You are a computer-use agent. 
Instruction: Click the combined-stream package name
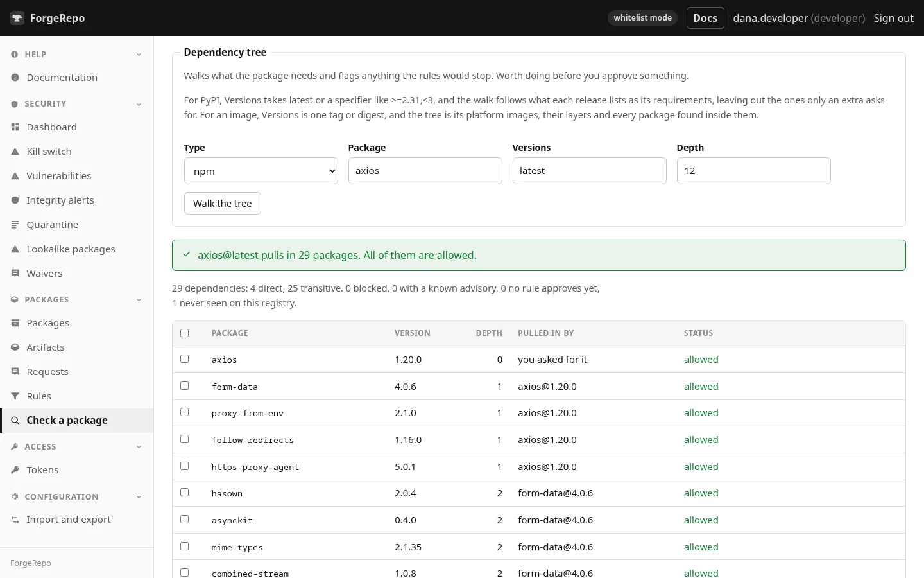[x=250, y=574]
